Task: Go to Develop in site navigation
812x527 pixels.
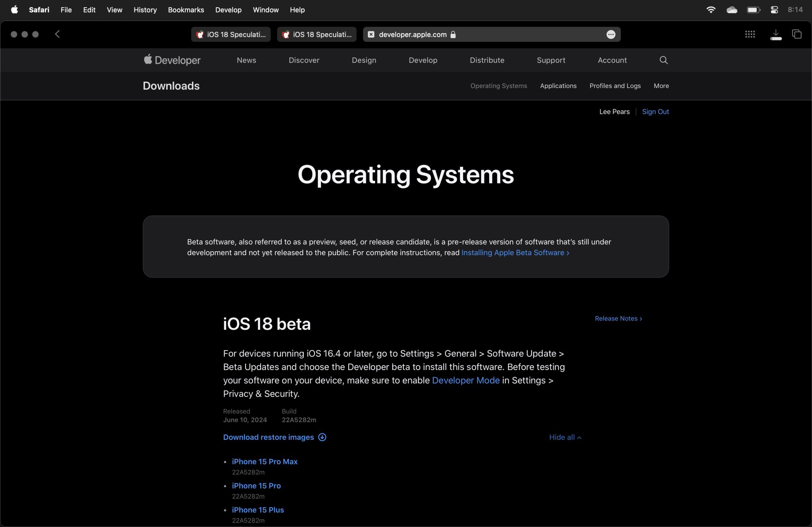Action: tap(423, 60)
